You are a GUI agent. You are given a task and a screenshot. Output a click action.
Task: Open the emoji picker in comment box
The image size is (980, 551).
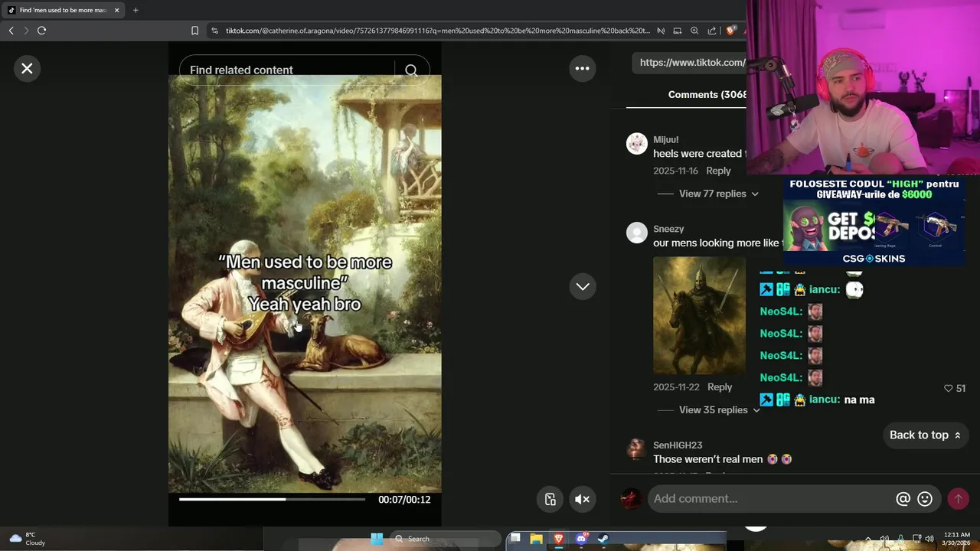[x=925, y=499]
